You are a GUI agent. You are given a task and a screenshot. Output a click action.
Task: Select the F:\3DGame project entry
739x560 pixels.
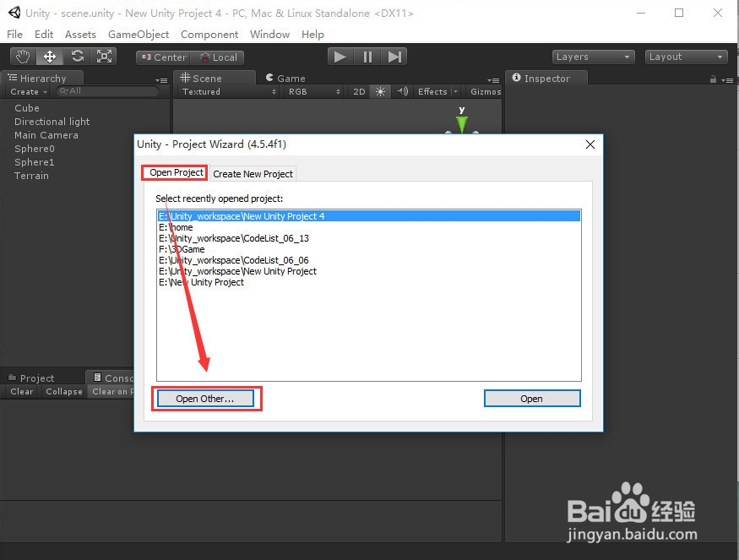pos(368,249)
